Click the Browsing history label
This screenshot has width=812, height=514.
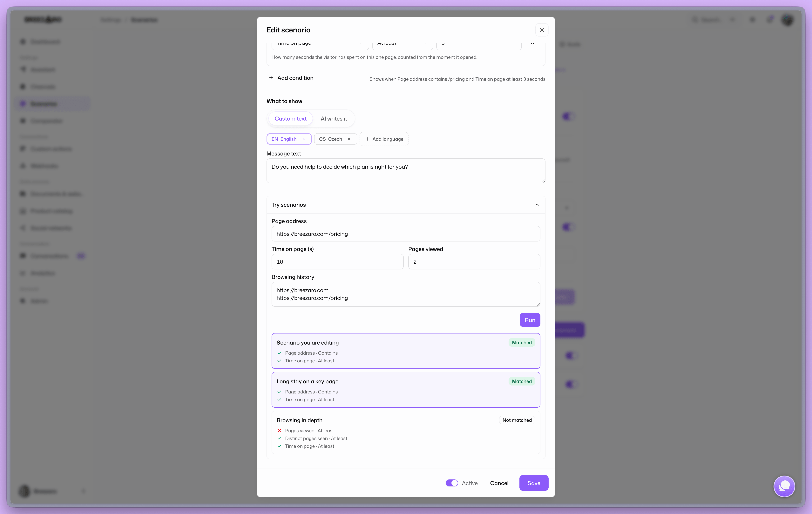[x=293, y=277]
